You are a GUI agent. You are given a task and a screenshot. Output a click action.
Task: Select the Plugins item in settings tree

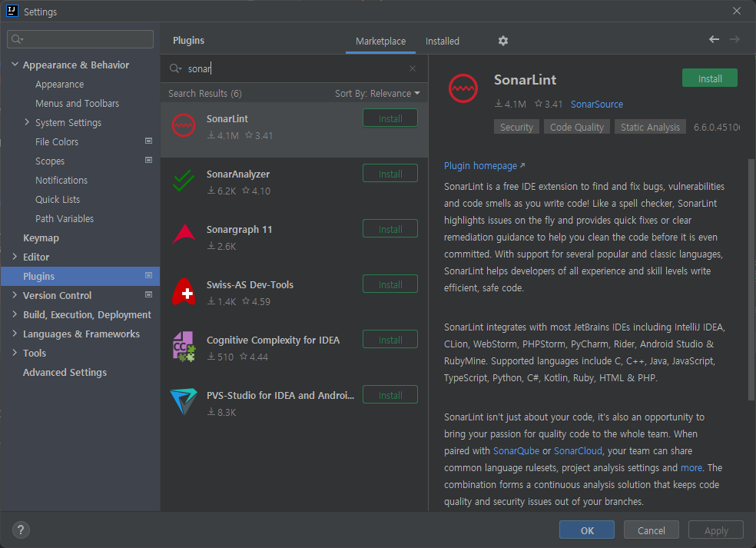coord(81,276)
